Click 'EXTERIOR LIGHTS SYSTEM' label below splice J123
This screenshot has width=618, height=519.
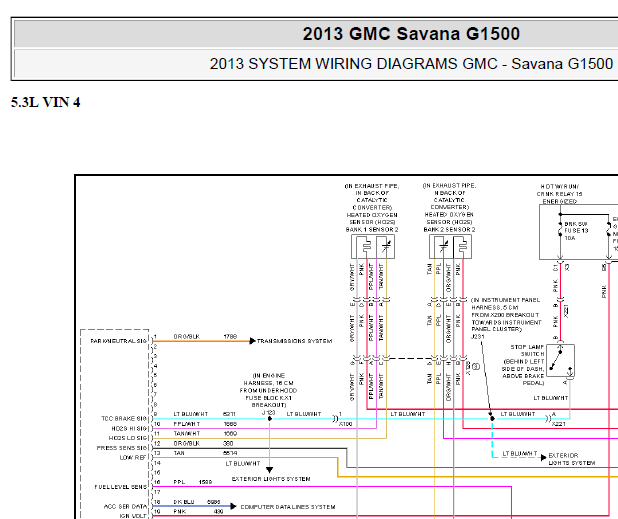click(x=271, y=479)
